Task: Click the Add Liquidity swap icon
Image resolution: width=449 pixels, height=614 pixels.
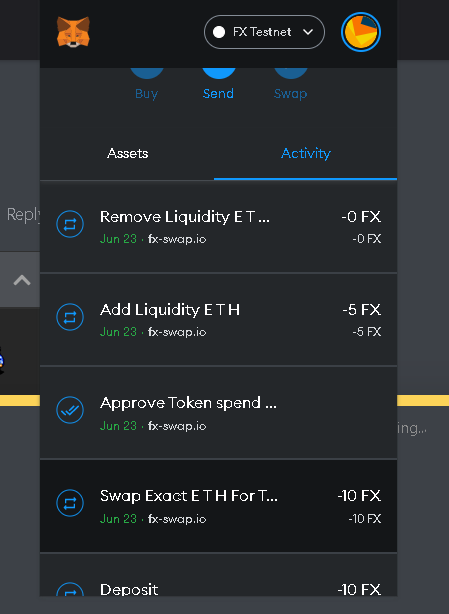Action: pyautogui.click(x=70, y=317)
